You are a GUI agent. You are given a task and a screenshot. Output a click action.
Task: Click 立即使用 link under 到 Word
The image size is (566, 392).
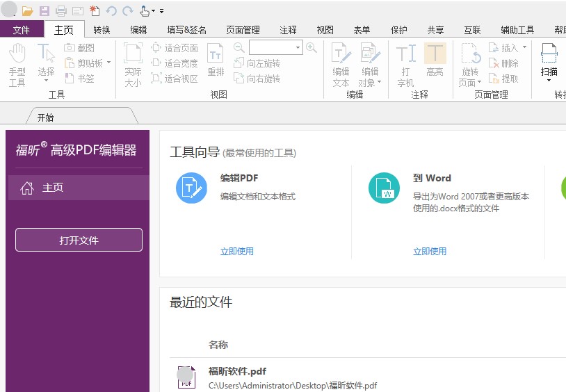(x=430, y=251)
